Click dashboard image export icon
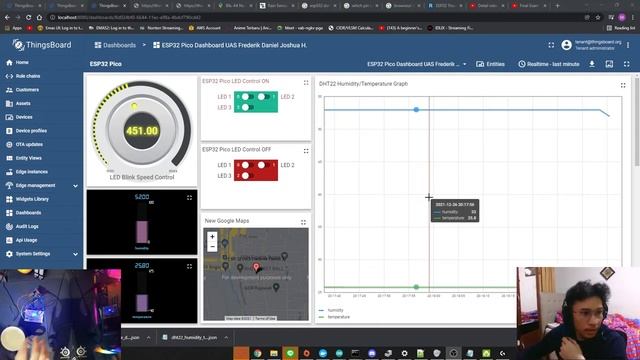The image size is (640, 360). pos(609,64)
